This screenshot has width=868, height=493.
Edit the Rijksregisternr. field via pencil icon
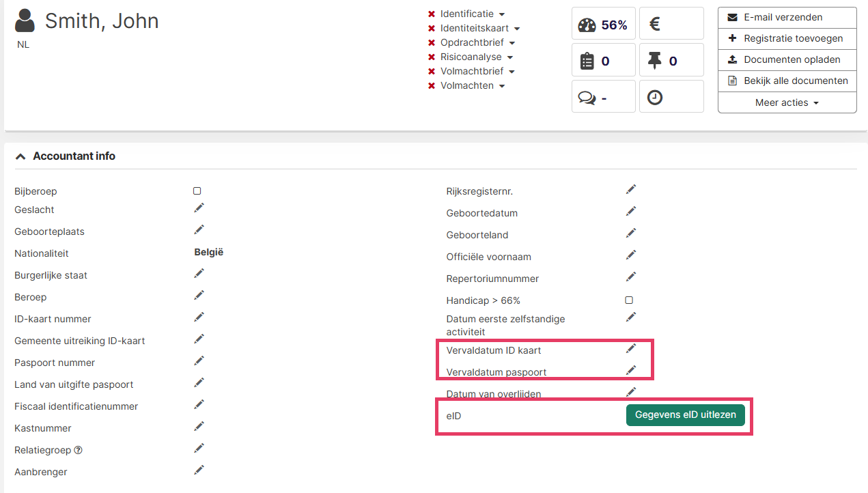point(631,190)
